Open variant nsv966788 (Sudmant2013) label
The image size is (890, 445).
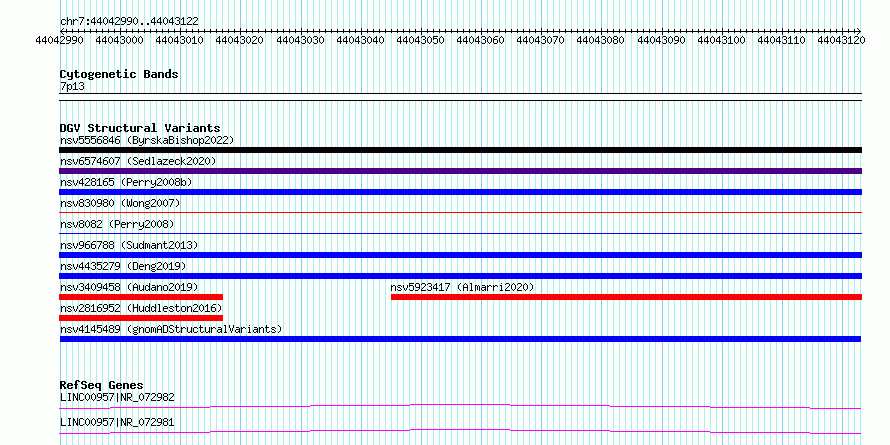[x=129, y=245]
